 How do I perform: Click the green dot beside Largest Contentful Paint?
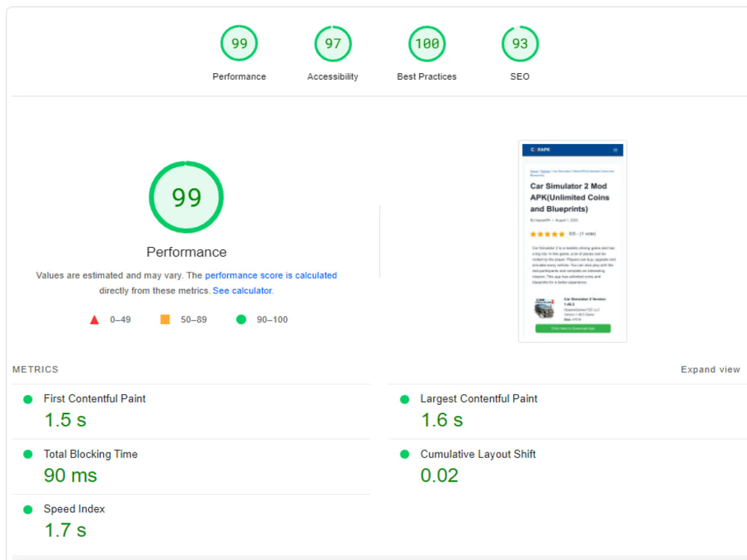[x=404, y=399]
